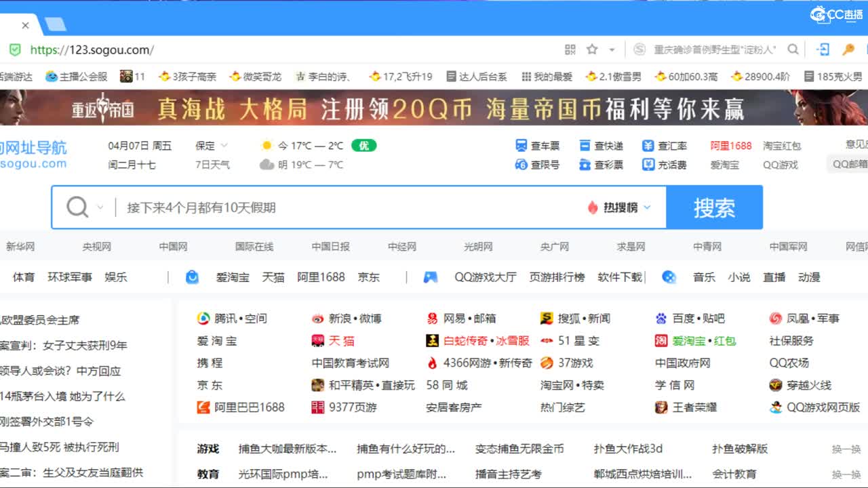
Task: Open the 主播公会服 bookmark
Action: (x=77, y=77)
